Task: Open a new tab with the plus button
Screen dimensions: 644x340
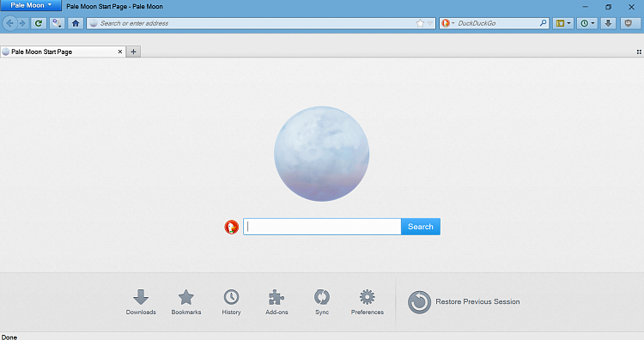Action: [x=133, y=52]
